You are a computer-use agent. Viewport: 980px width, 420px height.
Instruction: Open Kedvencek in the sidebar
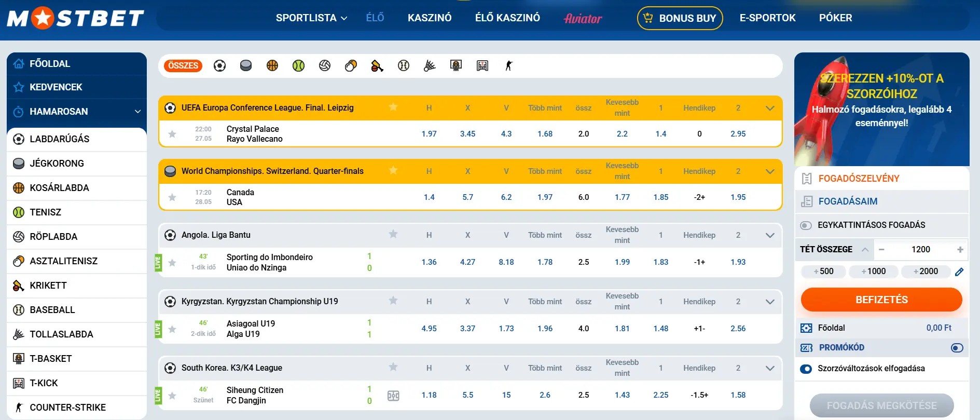(77, 87)
